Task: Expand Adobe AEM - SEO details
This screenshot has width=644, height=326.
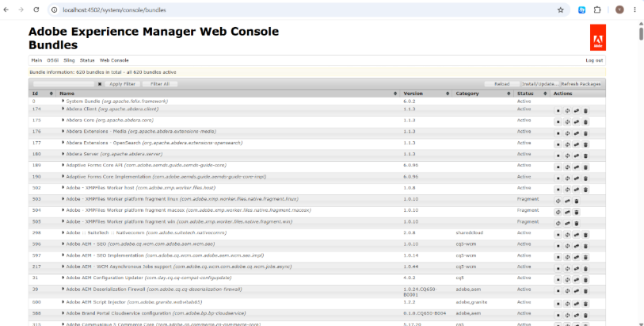Action: coord(63,244)
